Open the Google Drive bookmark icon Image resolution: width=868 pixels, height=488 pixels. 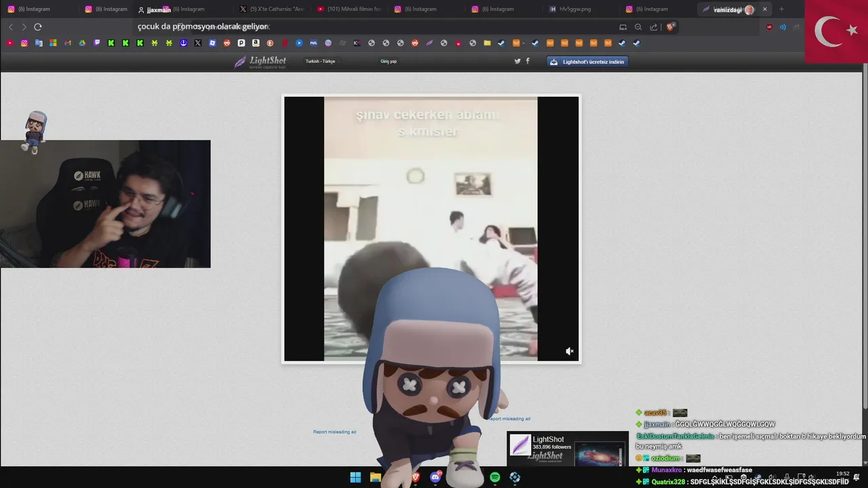coord(82,43)
